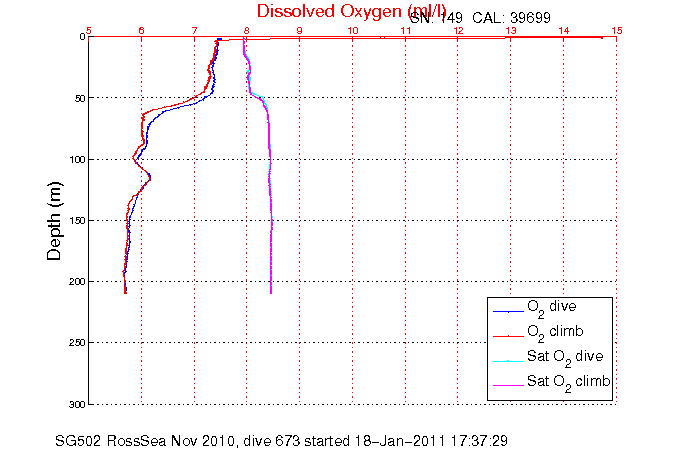This screenshot has height=454, width=681.
Task: Click depth tick label 50
Action: 79,99
